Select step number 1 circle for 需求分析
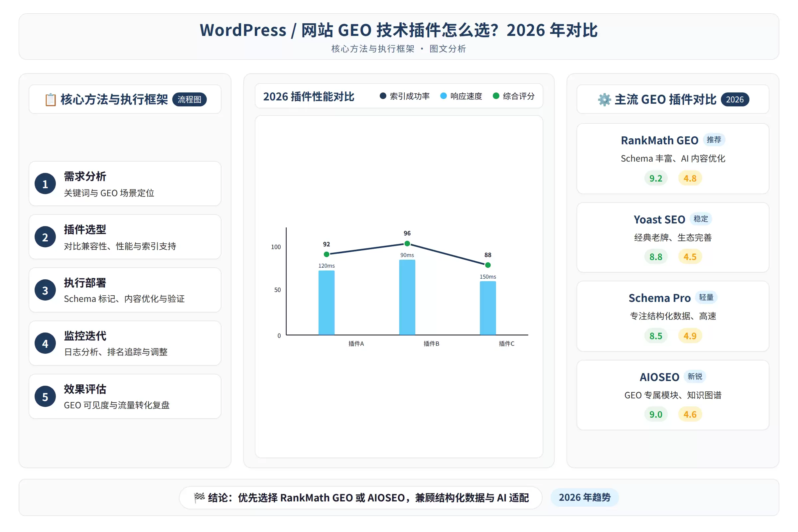Screen dimensions: 798x532 (45, 184)
